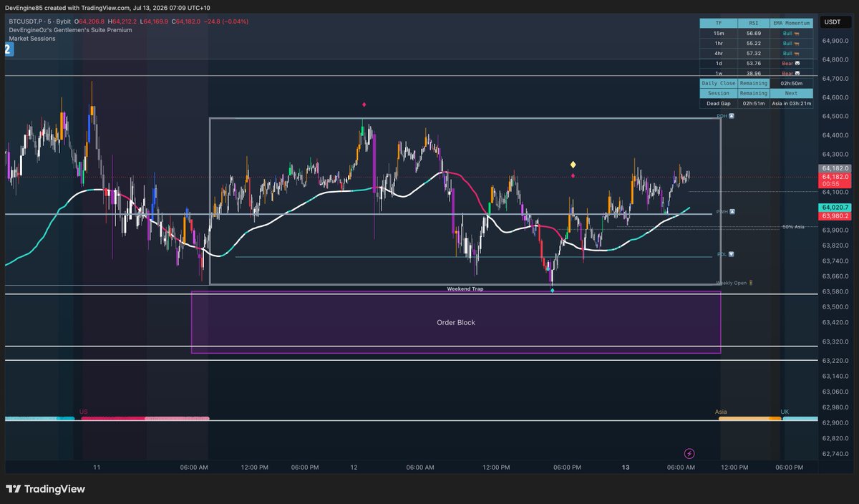Click the US session bar

145,418
